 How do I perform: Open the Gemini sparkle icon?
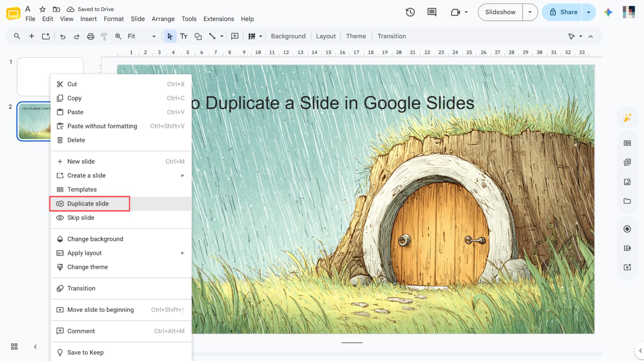coord(608,12)
